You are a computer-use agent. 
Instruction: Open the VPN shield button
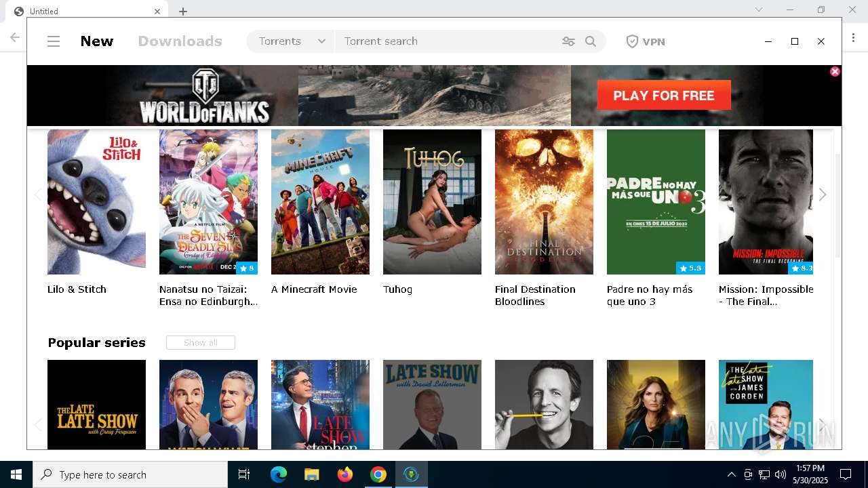tap(645, 41)
